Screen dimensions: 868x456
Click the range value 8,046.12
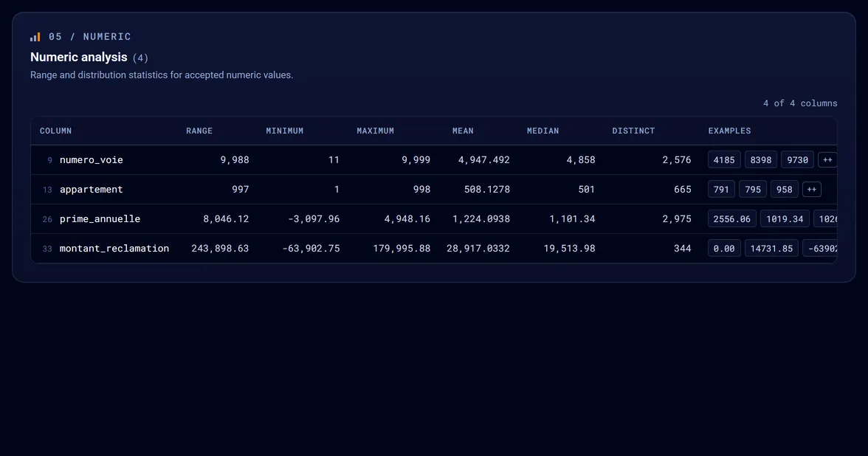pyautogui.click(x=226, y=219)
